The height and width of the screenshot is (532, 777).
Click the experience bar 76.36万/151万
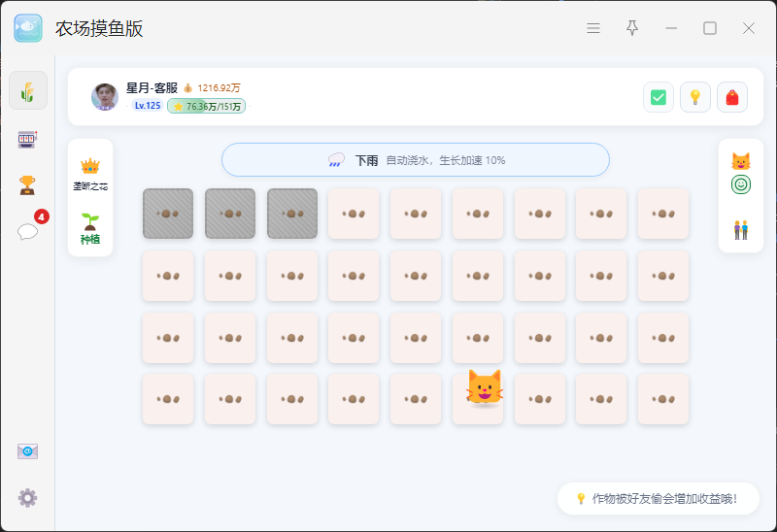(x=206, y=106)
